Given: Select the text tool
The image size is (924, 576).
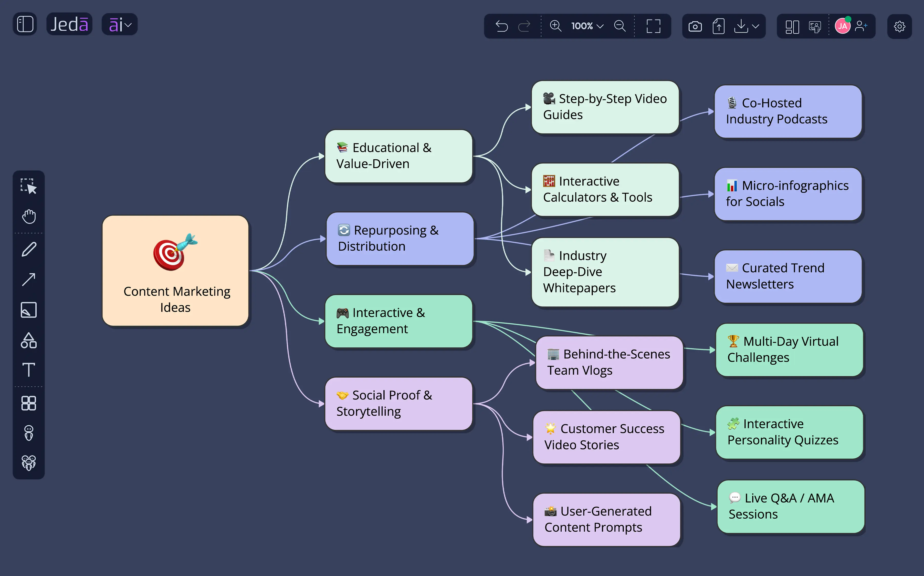Looking at the screenshot, I should tap(28, 369).
